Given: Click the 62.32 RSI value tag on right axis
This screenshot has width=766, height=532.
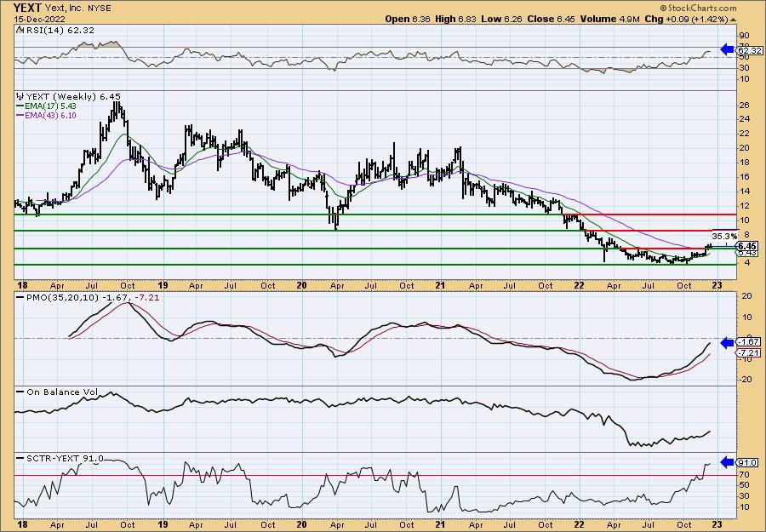Looking at the screenshot, I should (x=749, y=50).
